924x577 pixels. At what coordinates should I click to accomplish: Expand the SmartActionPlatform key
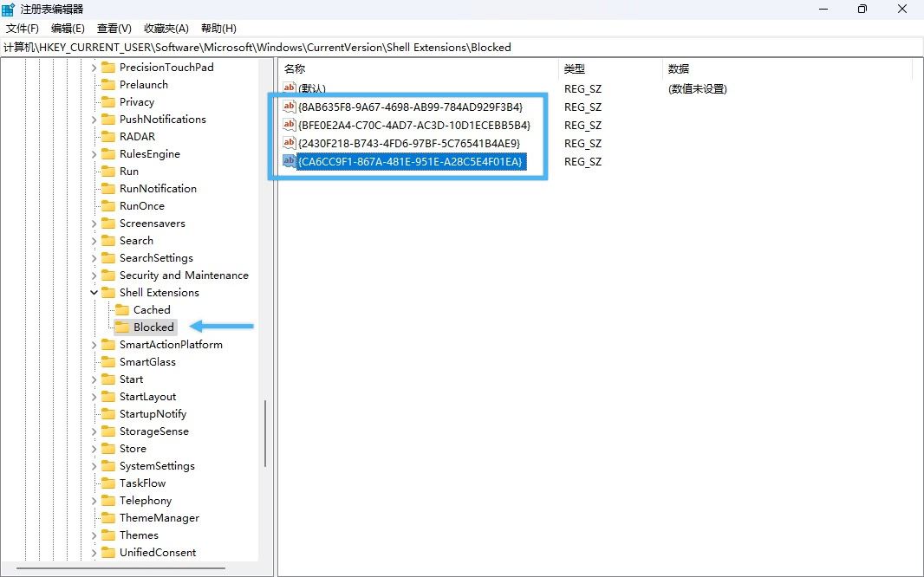[x=94, y=345]
